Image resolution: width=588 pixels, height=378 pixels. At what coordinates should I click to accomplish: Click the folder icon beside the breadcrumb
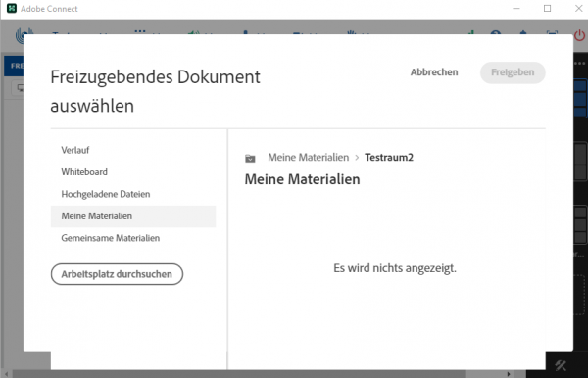pos(250,158)
